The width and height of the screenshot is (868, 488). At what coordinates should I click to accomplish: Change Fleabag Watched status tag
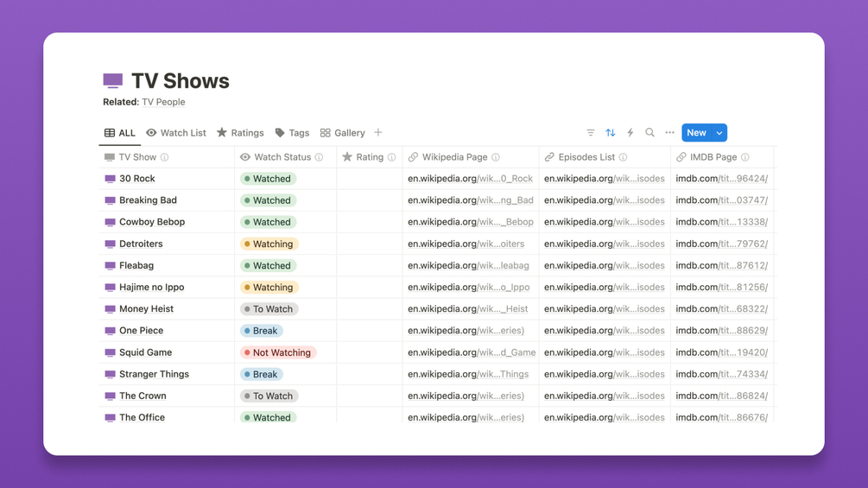[x=268, y=265]
